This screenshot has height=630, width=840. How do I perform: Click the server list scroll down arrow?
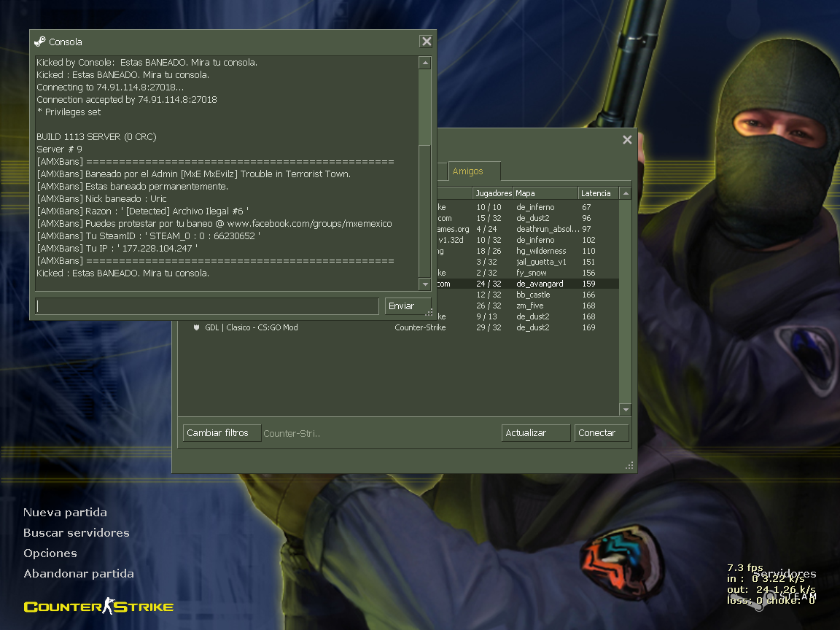pos(625,410)
